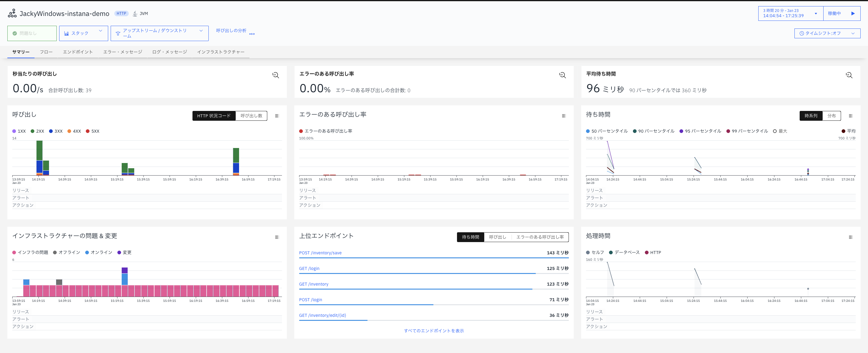
Task: Click the JVM icon next to the service name
Action: (135, 13)
